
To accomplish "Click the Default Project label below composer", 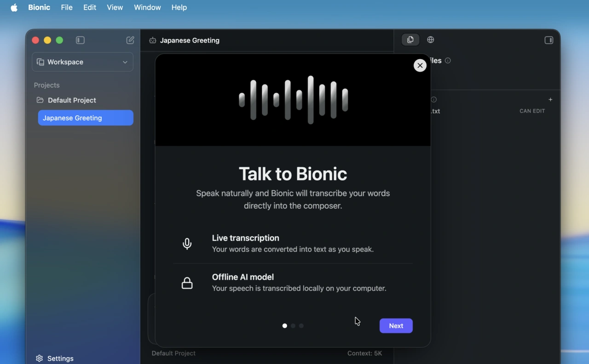I will point(173,353).
